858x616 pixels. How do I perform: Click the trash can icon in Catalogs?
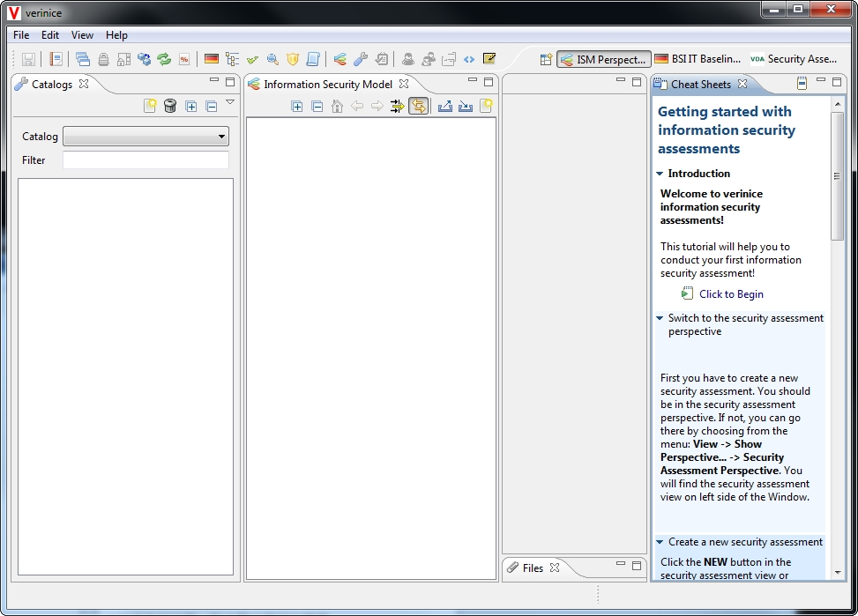[170, 106]
